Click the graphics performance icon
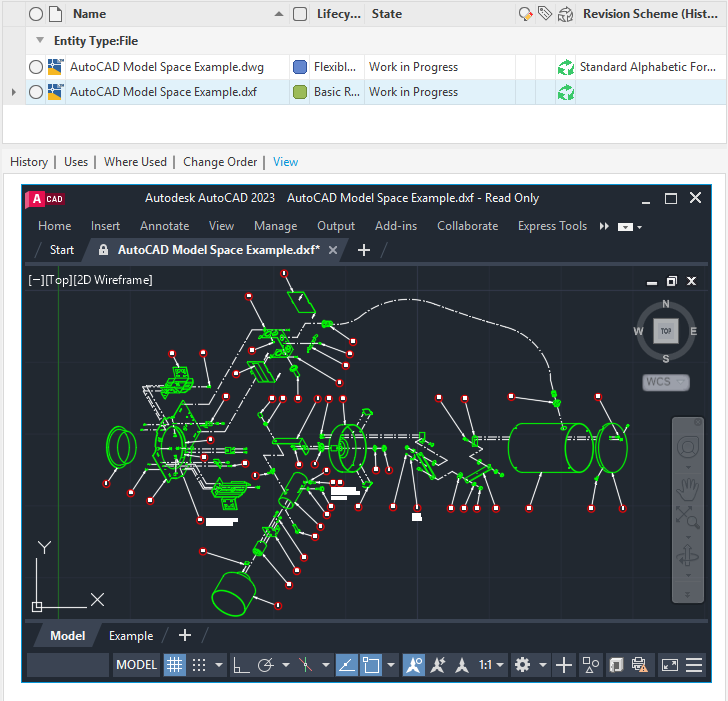This screenshot has height=701, width=728. (616, 665)
